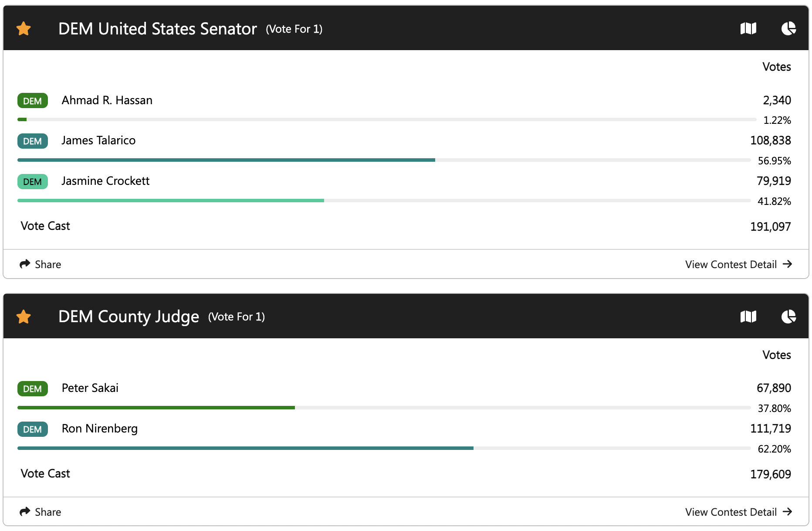Click Share arrow icon under County Judge contest
This screenshot has height=531, width=812.
tap(25, 511)
